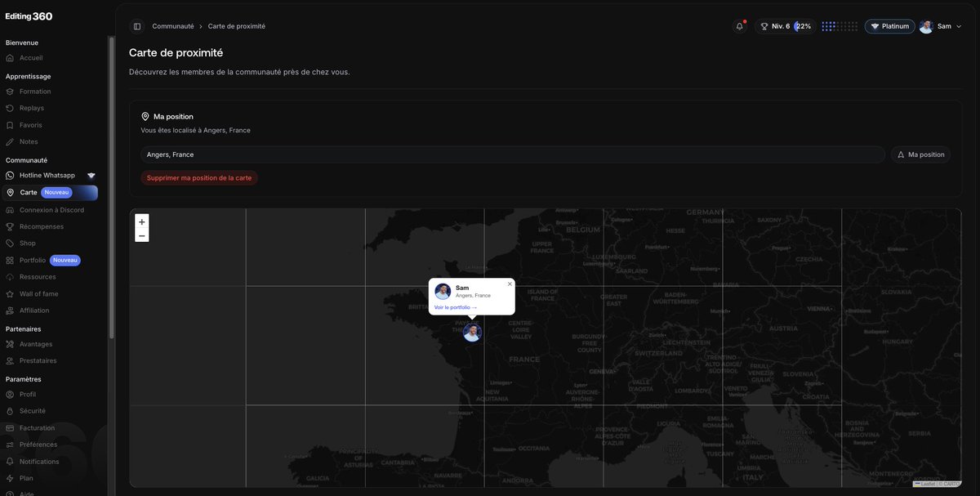Open the notifications bell
Viewport: 980px width, 496px height.
point(740,26)
